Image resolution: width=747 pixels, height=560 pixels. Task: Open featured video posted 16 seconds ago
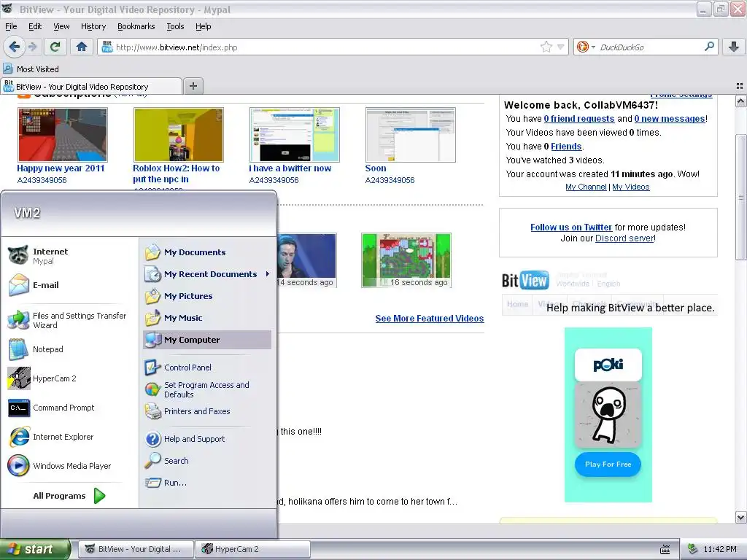406,260
